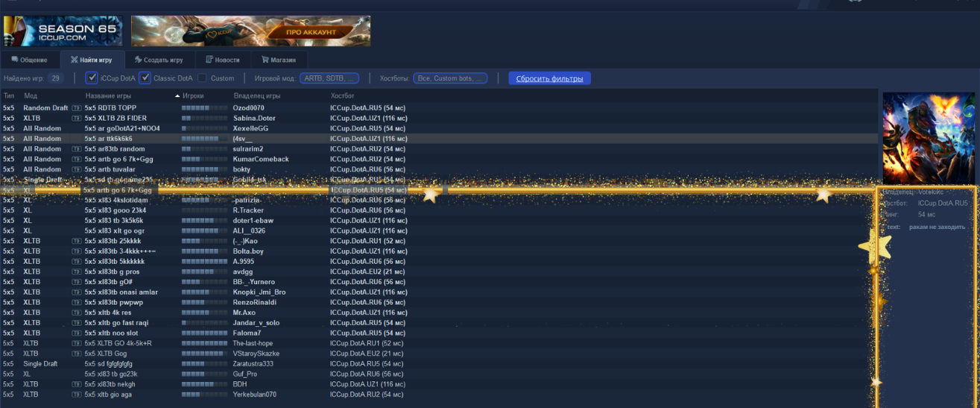Click TS badge on xltb go fast raqi
The height and width of the screenshot is (408, 980).
[x=77, y=323]
